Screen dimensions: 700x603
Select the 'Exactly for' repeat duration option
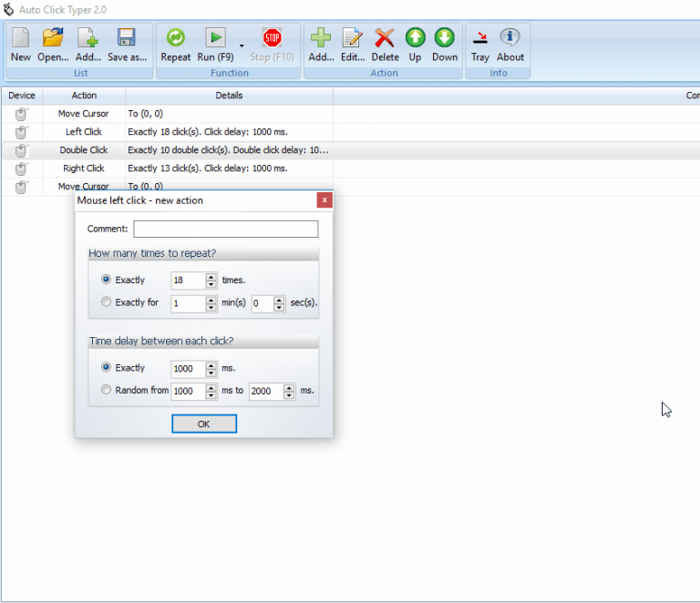107,302
